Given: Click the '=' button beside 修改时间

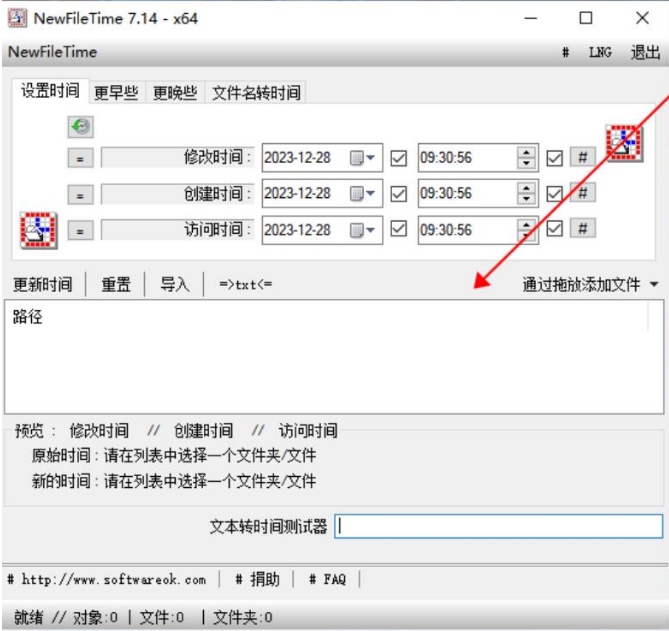Looking at the screenshot, I should point(80,159).
